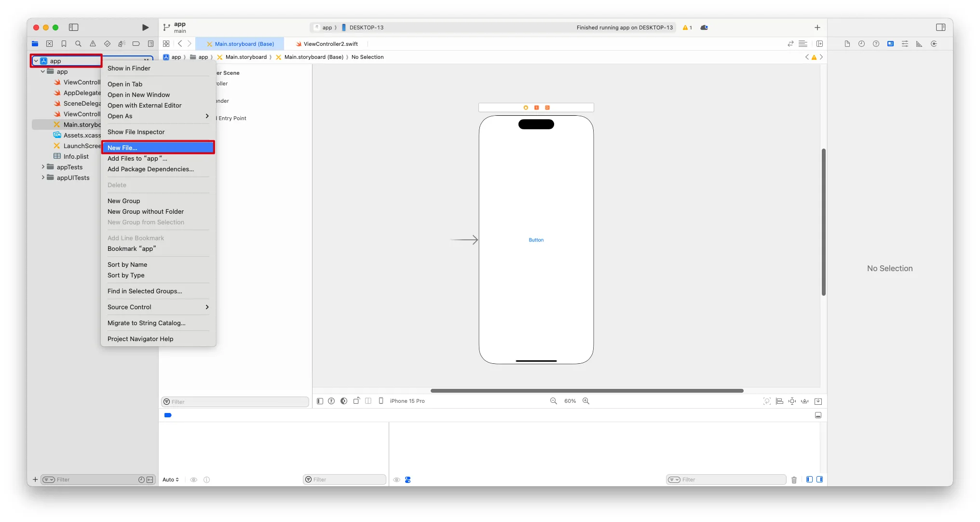Click the canvas horizontal scrollbar

tap(587, 390)
